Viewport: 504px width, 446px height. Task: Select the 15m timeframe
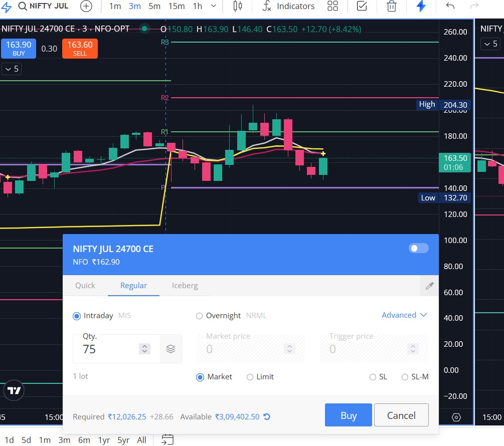click(177, 6)
